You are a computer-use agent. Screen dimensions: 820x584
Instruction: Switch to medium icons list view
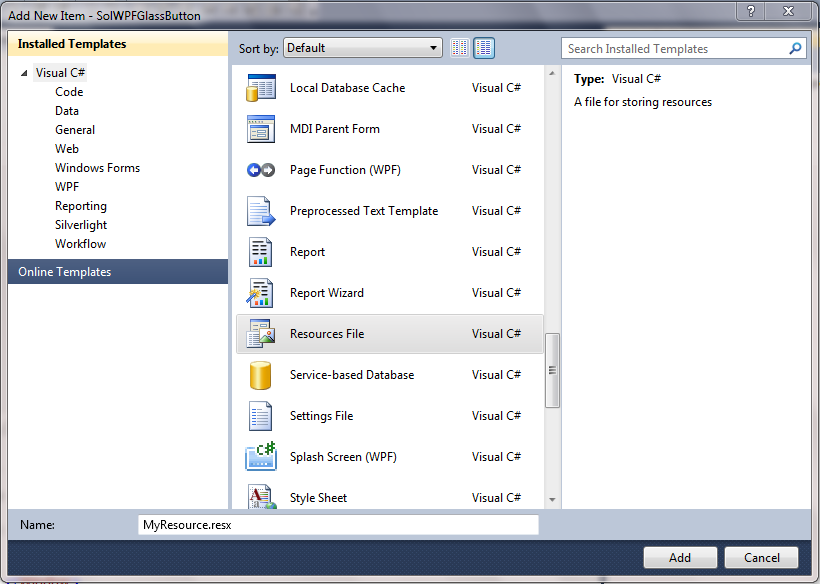click(x=484, y=48)
